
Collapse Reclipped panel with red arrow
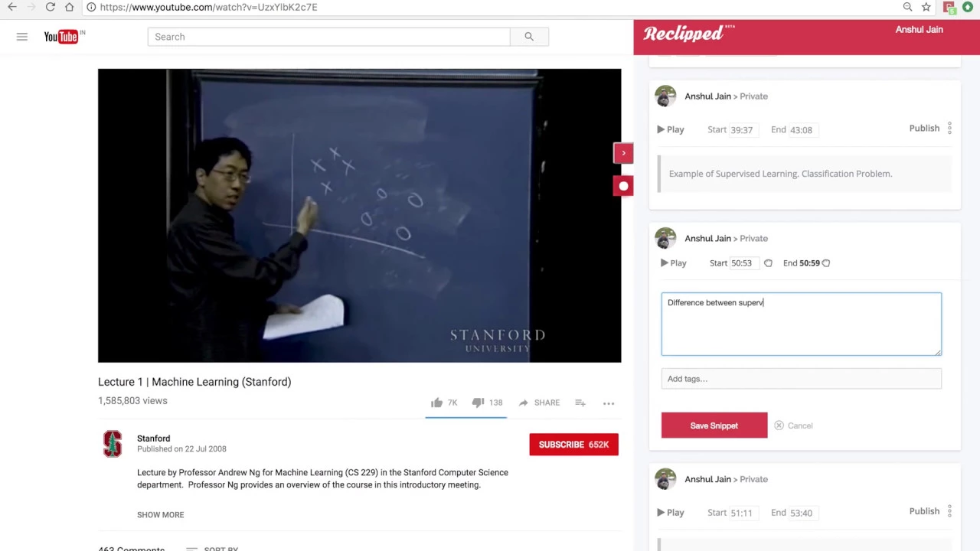[623, 153]
